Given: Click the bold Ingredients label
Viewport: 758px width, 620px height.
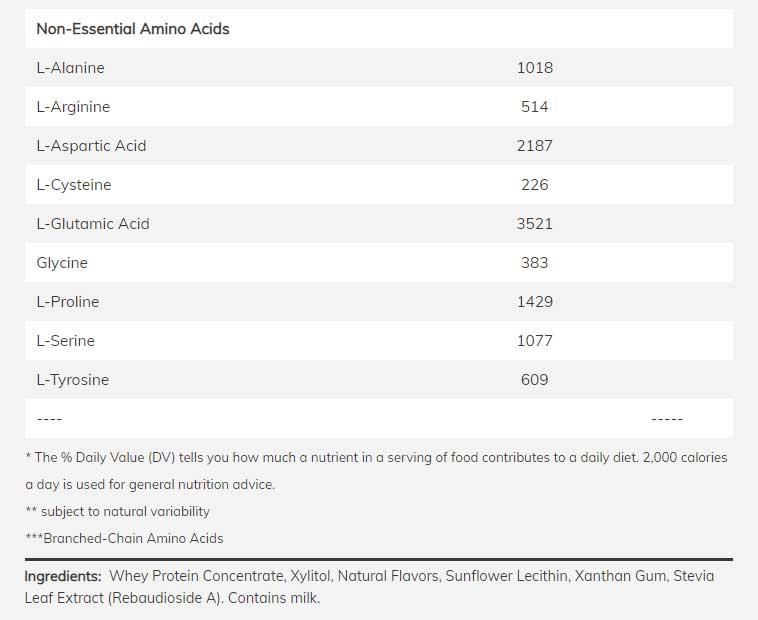Looking at the screenshot, I should pyautogui.click(x=63, y=577).
